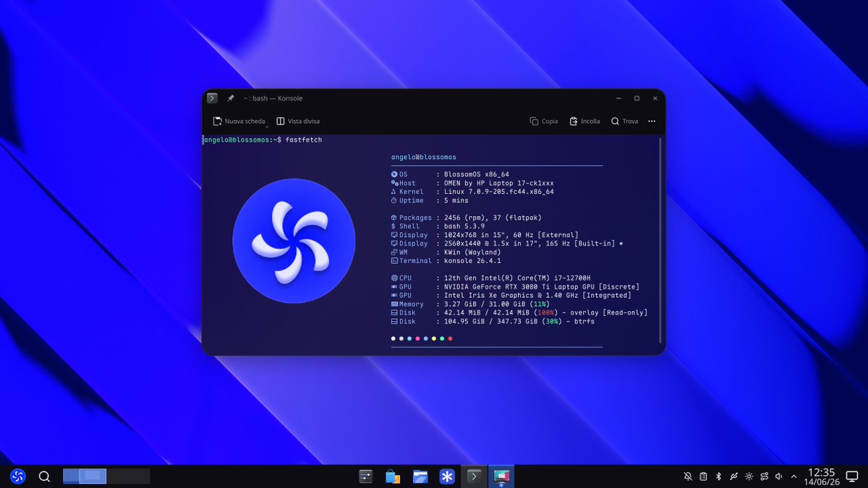Open the clock showing 12:35
Screen dimensions: 868x488
tap(821, 476)
